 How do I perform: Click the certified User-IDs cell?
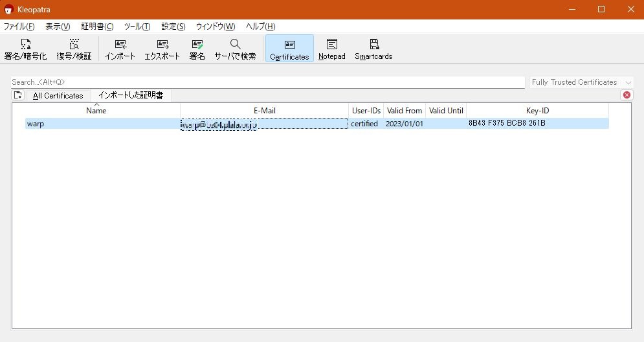(366, 124)
